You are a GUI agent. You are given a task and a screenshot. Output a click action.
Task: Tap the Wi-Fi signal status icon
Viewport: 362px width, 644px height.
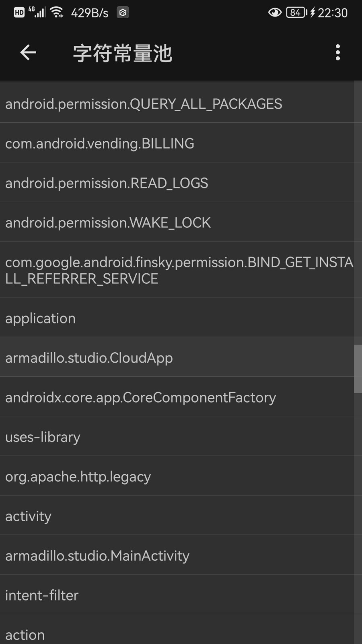coord(57,12)
